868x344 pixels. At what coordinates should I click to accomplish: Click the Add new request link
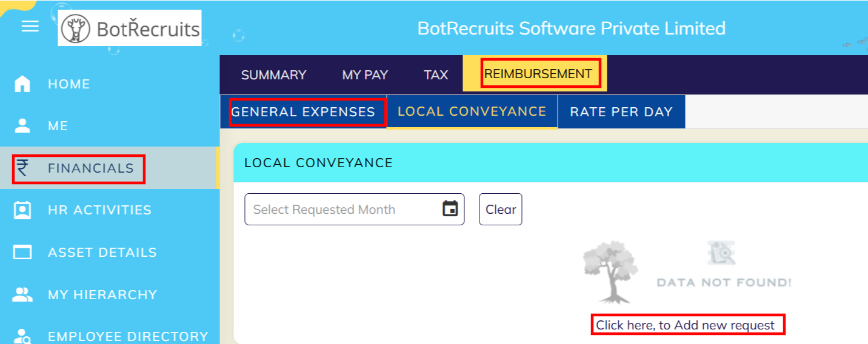tap(685, 325)
